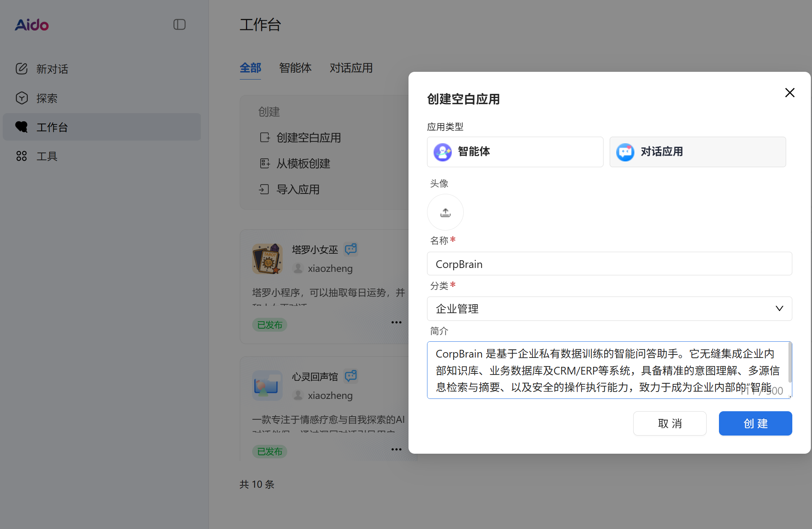Open 探索 from the sidebar

46,98
